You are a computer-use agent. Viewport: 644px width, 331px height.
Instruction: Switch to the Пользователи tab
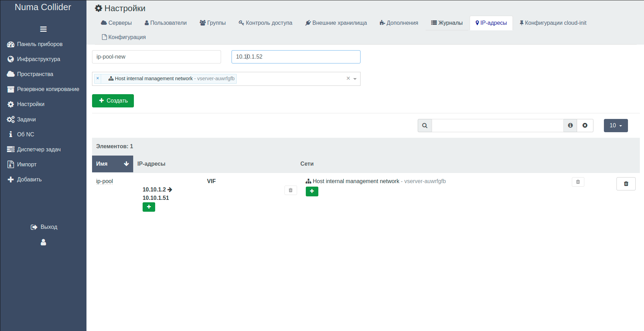pyautogui.click(x=166, y=23)
